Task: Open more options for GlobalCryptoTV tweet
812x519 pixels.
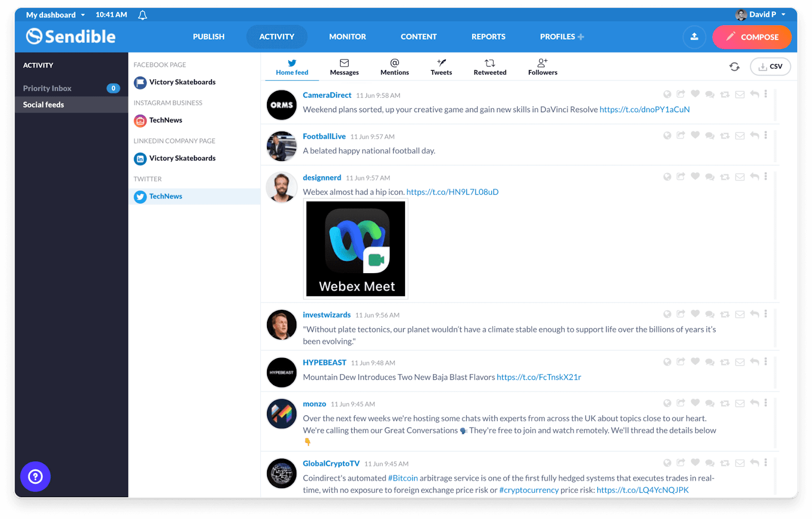Action: tap(766, 463)
